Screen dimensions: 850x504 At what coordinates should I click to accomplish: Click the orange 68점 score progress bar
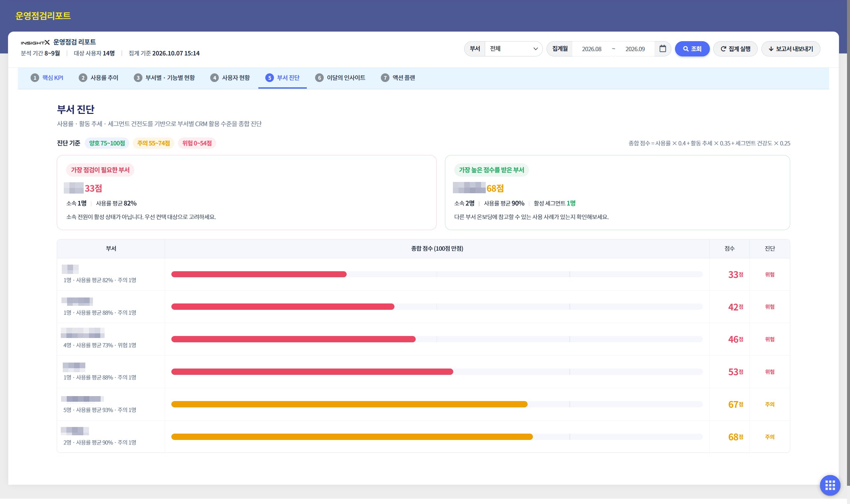[352, 437]
